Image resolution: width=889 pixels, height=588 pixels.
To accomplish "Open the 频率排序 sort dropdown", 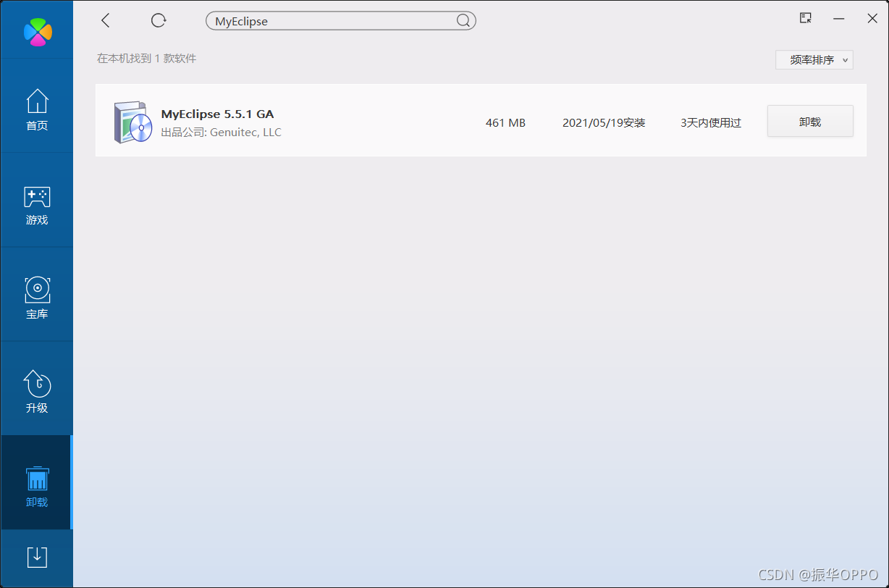I will (814, 60).
